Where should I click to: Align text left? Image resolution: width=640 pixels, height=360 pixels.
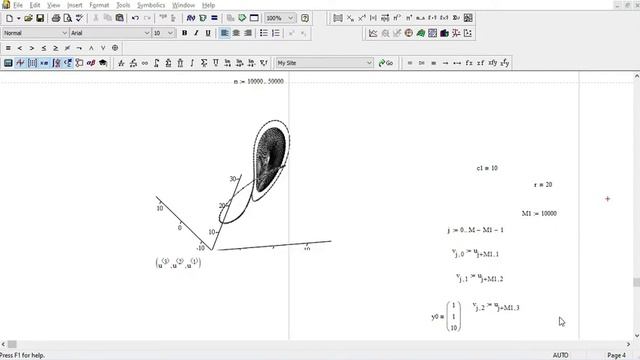(224, 33)
